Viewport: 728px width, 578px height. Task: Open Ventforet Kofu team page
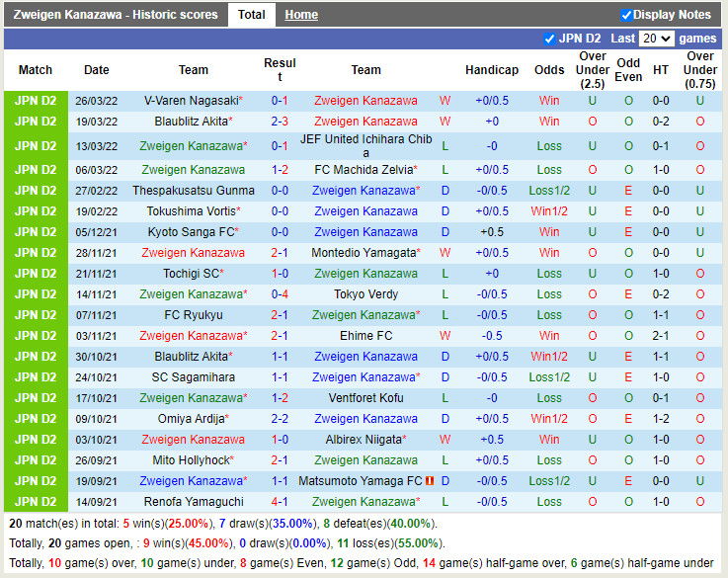[x=365, y=398]
